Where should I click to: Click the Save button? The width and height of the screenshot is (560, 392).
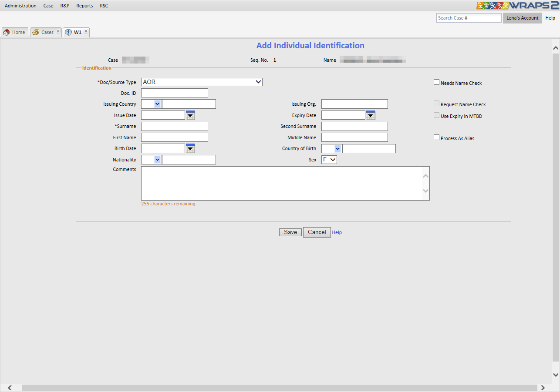(290, 232)
